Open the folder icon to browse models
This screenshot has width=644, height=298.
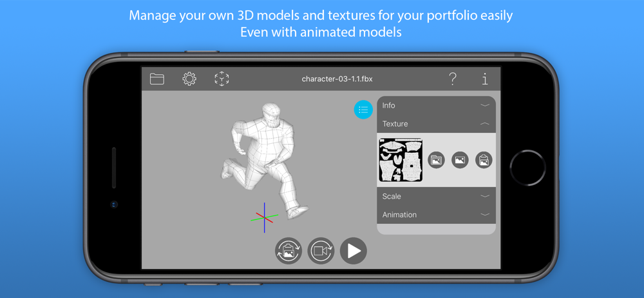pyautogui.click(x=157, y=79)
